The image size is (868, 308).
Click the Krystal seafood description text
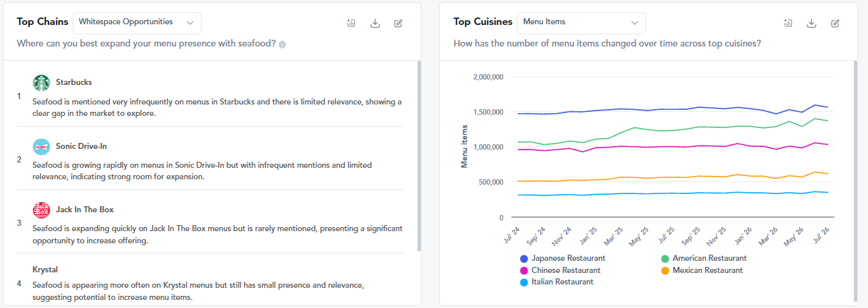coord(198,291)
